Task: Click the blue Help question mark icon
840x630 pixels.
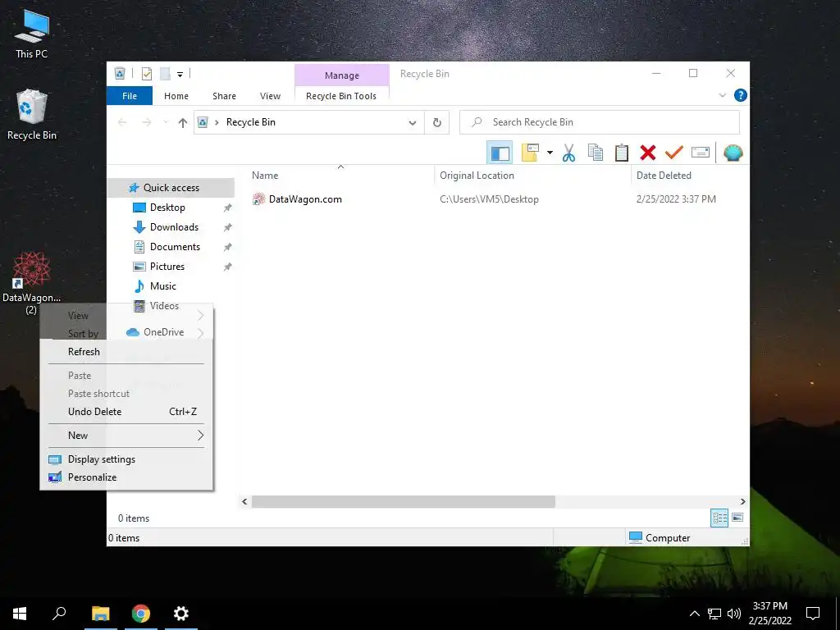Action: click(741, 95)
